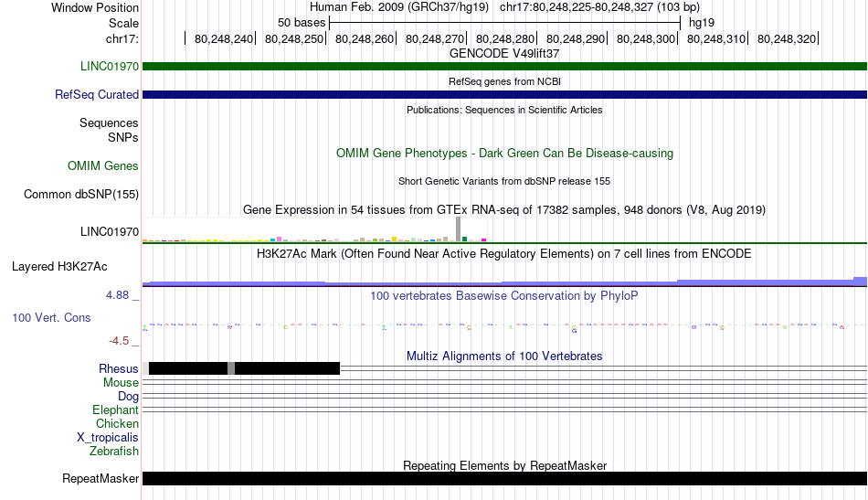Click the Common dbSNP(155) label

point(80,195)
